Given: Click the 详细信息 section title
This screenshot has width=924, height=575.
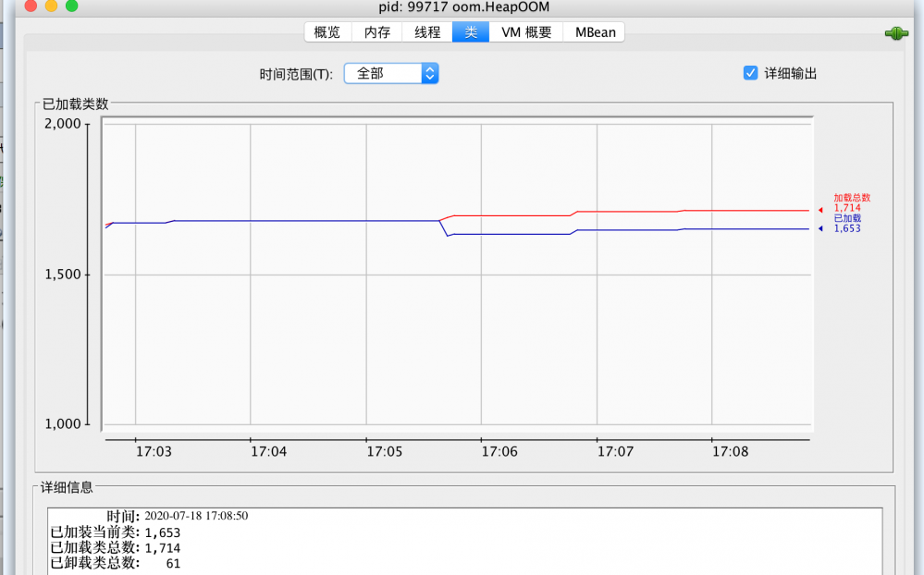Looking at the screenshot, I should click(67, 488).
